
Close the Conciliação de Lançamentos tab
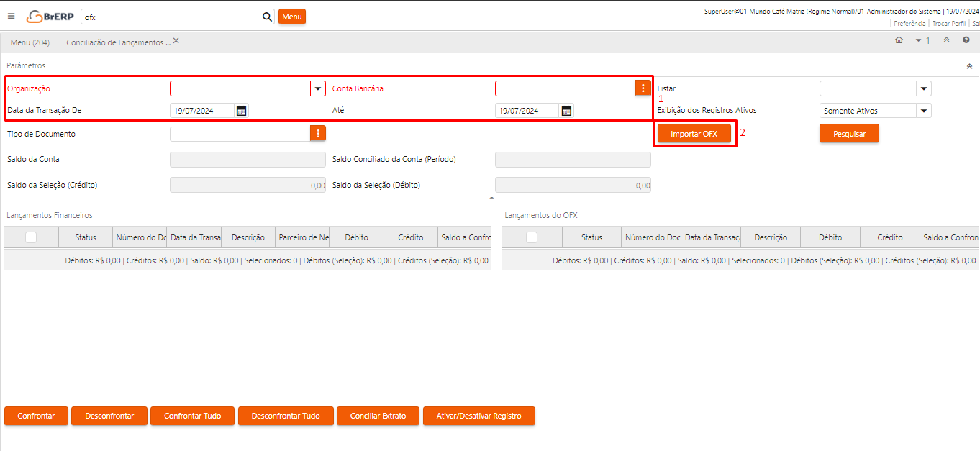[x=176, y=41]
